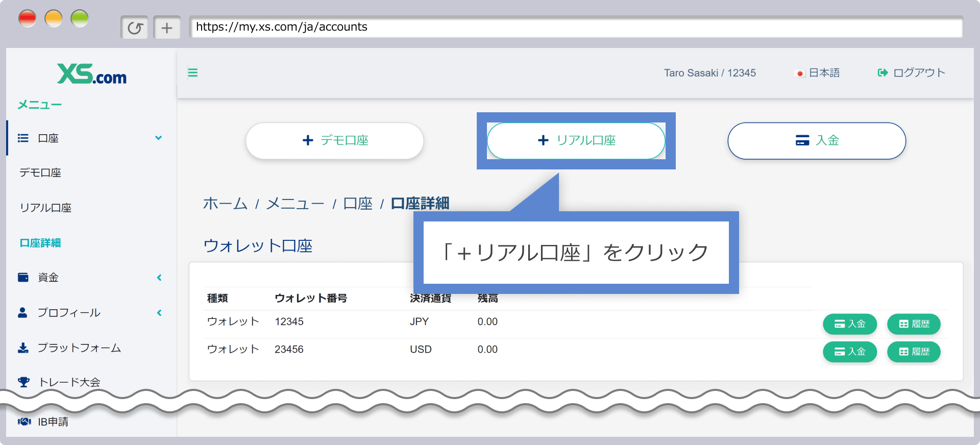Click the + デモ口座 button
980x445 pixels.
[x=335, y=140]
